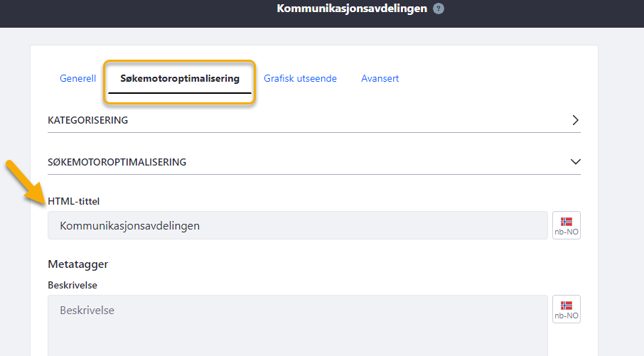Screen dimensions: 644x356
Task: Select nb-NO language label beside HTML-tittel
Action: pos(567,232)
